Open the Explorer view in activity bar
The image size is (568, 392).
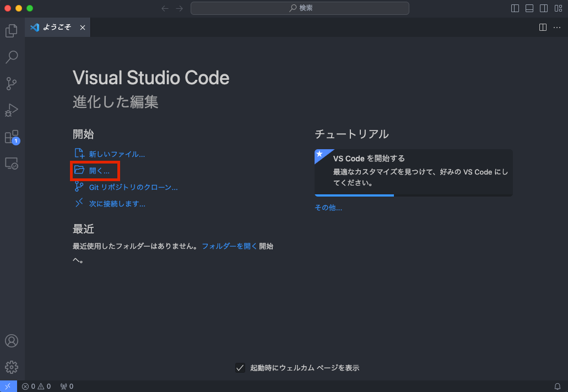12,31
